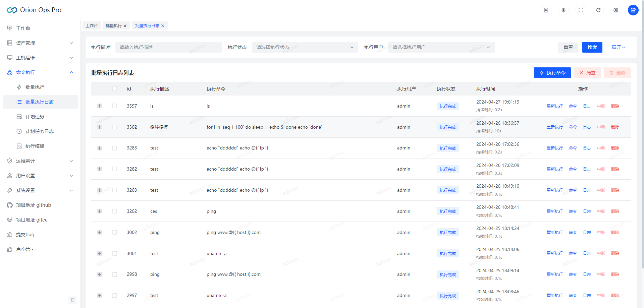This screenshot has width=644, height=308.
Task: Click the 运维审计 shield icon in the sidebar
Action: click(x=10, y=161)
